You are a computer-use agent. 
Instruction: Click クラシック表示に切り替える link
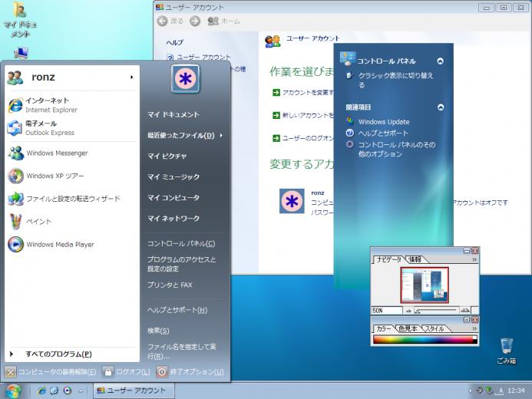click(x=395, y=80)
